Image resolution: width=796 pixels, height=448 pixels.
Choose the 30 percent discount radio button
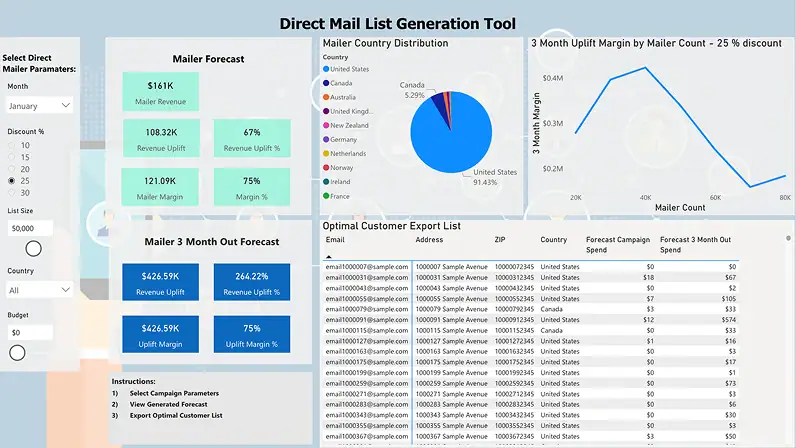point(11,193)
